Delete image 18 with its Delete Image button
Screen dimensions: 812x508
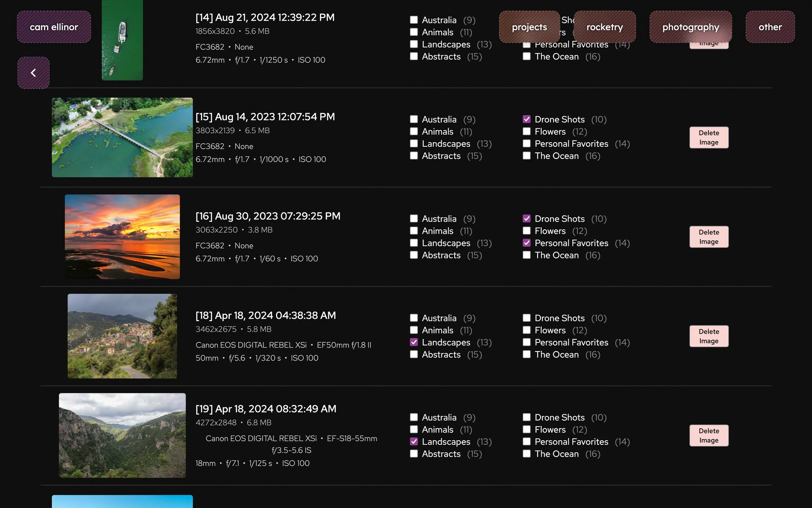pos(709,336)
